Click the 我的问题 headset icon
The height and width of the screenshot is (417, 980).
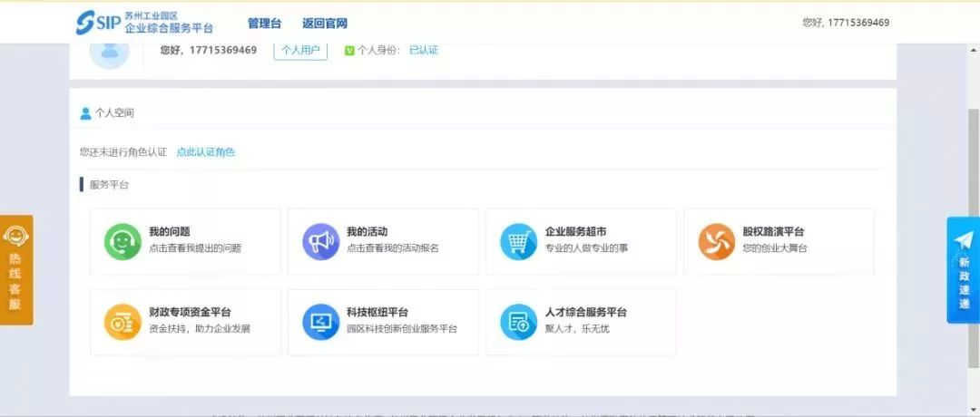122,241
